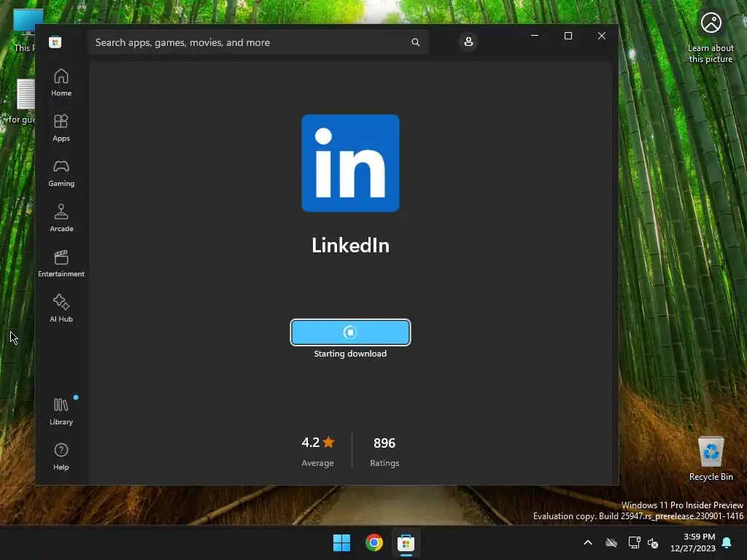
Task: Close the Microsoft Store window
Action: click(602, 36)
